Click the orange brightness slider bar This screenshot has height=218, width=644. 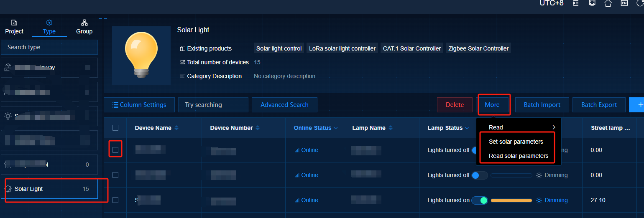(511, 200)
